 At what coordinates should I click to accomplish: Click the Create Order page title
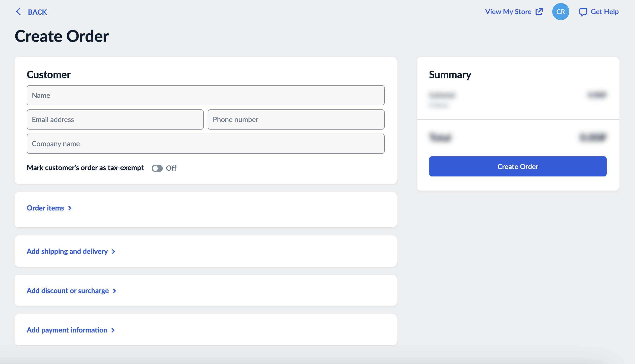tap(62, 36)
